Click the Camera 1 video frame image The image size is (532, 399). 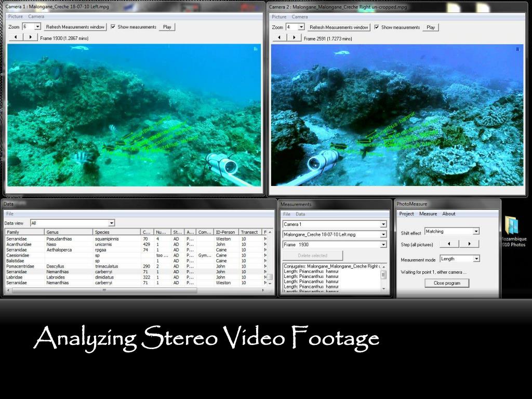click(x=134, y=115)
